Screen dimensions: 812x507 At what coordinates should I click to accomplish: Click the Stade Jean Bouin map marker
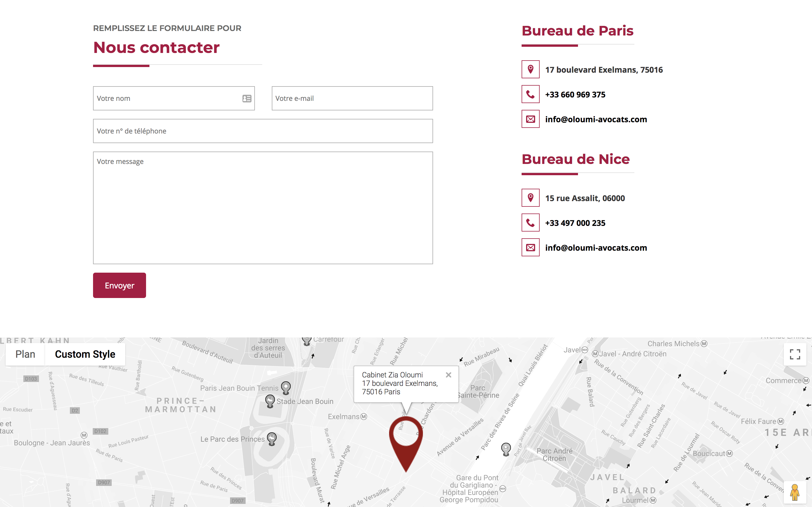point(270,400)
